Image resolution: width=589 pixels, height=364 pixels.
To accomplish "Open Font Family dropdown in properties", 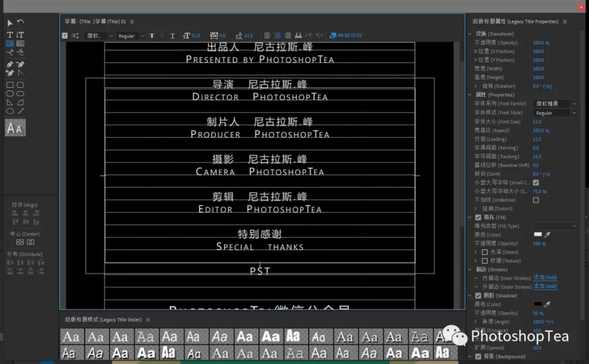I will [x=556, y=104].
